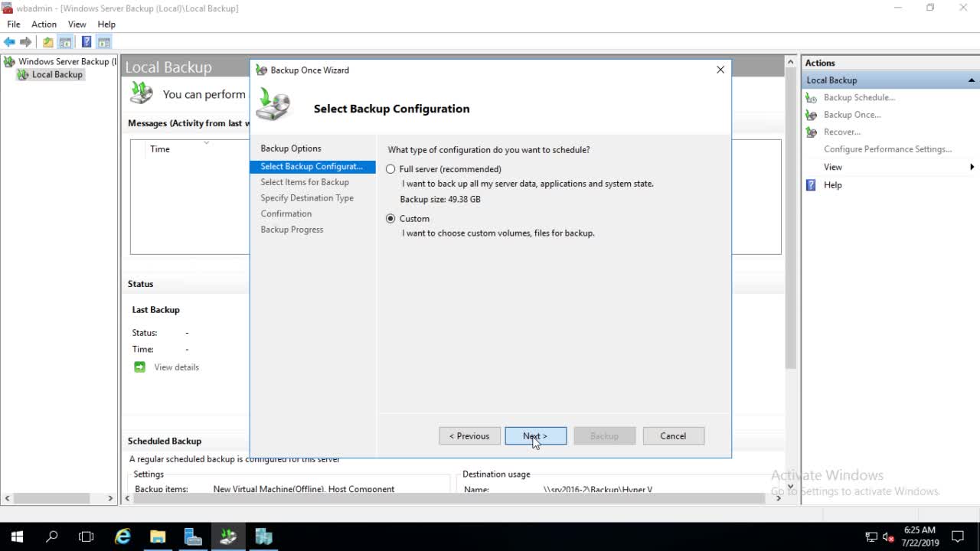Click Recover... action link
This screenshot has width=980, height=551.
[842, 132]
